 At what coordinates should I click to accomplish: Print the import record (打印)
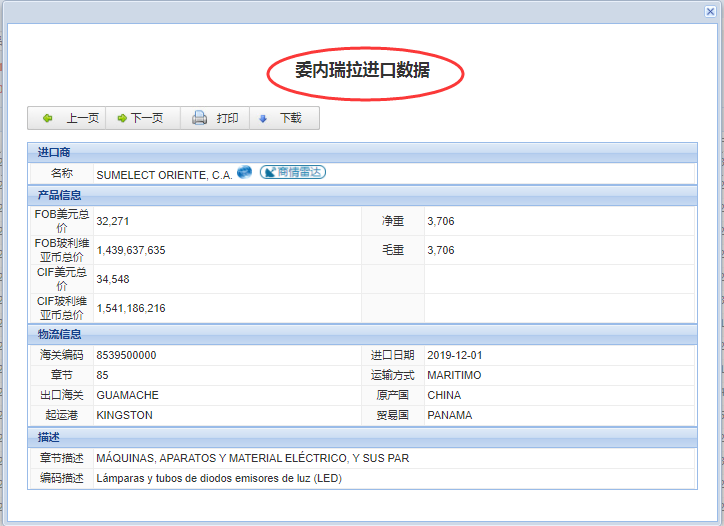coord(215,118)
